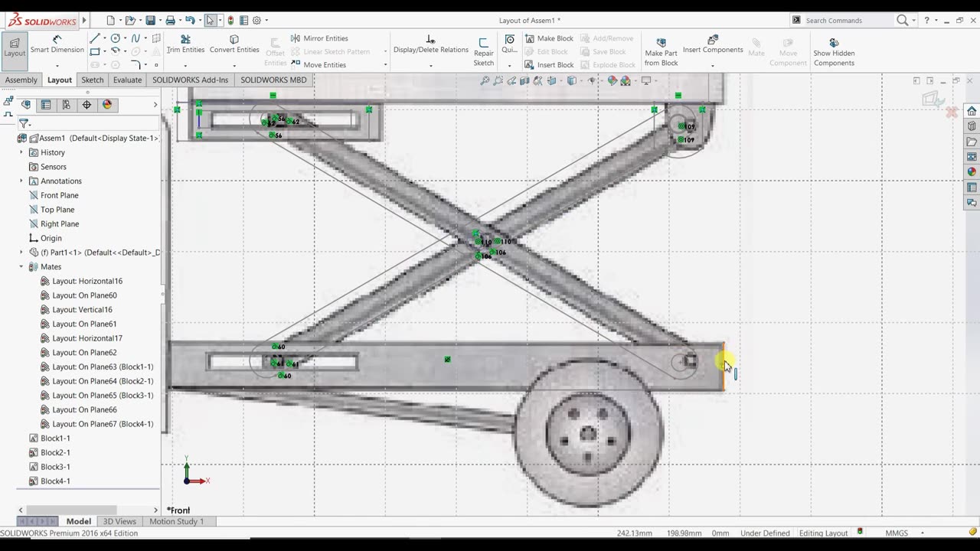Screen dimensions: 980x551
Task: Select Layout: On Plane63 (Block1-1) mate
Action: tap(96, 367)
